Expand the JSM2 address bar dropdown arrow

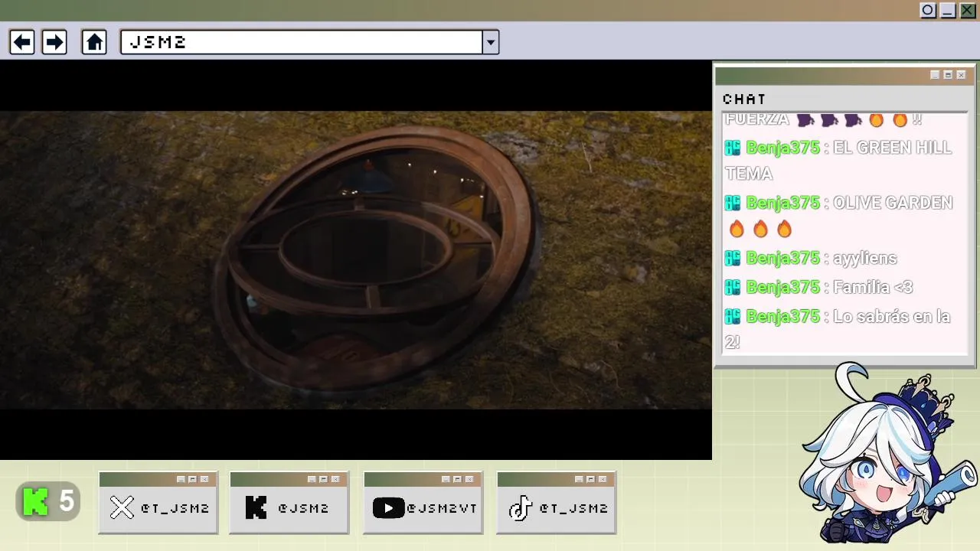[x=491, y=42]
